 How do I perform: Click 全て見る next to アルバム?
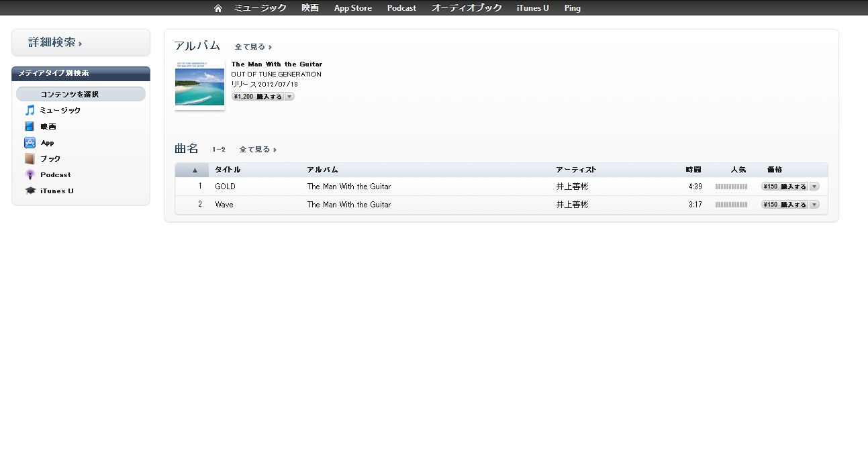[x=253, y=47]
